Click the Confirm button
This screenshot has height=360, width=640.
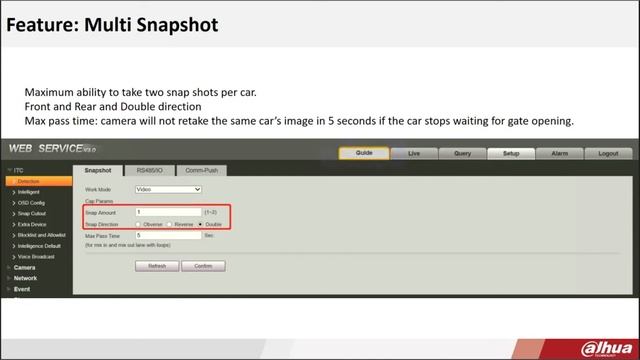(x=203, y=266)
